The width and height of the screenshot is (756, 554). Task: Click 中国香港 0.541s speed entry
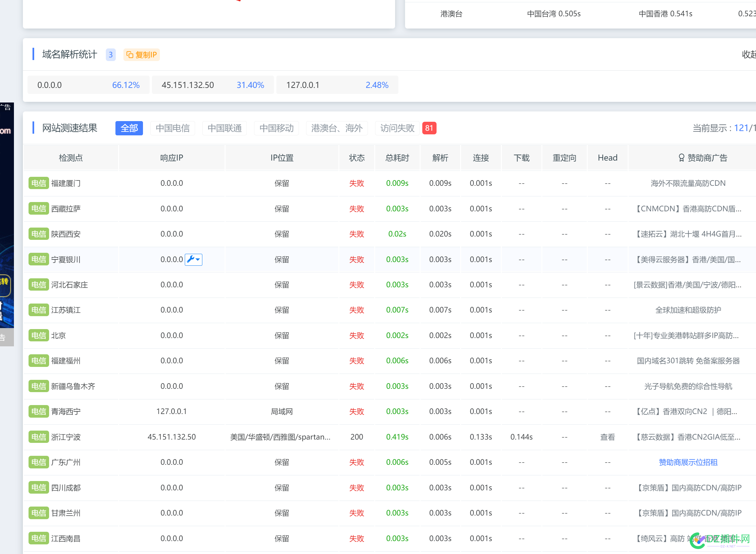pyautogui.click(x=665, y=14)
